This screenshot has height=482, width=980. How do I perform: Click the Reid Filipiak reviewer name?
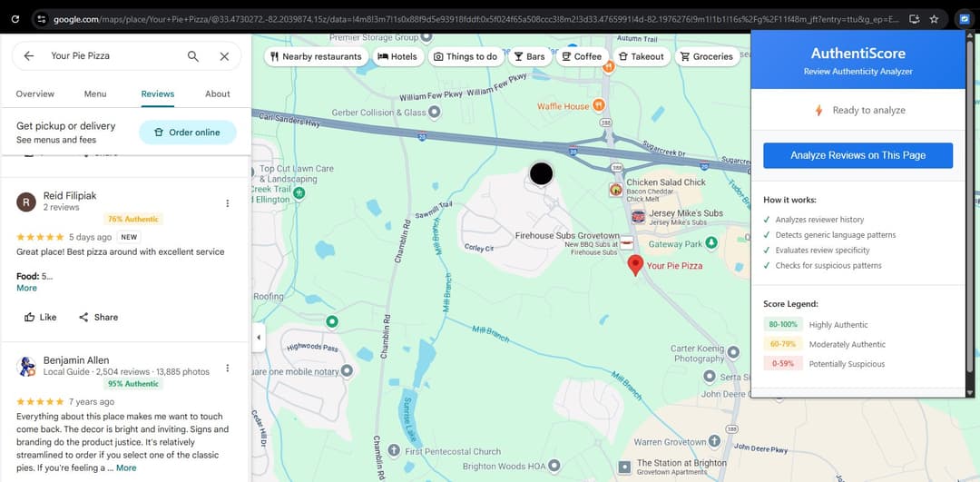(70, 196)
